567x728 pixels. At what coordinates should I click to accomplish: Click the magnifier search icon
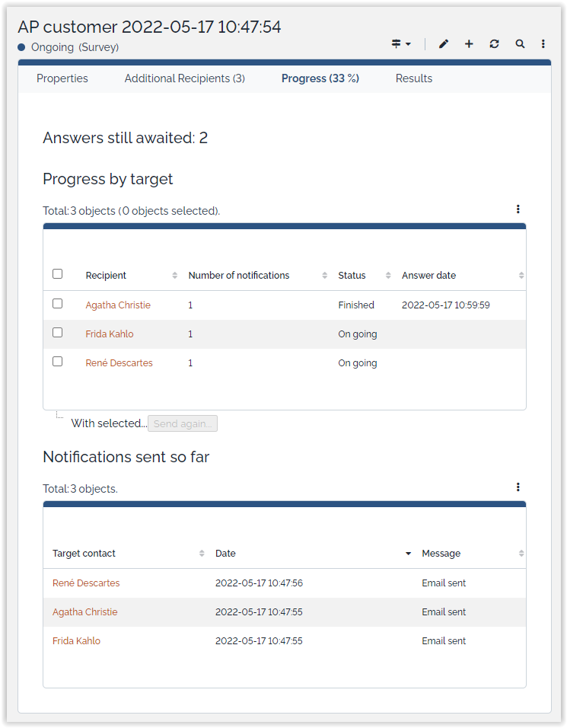(520, 44)
